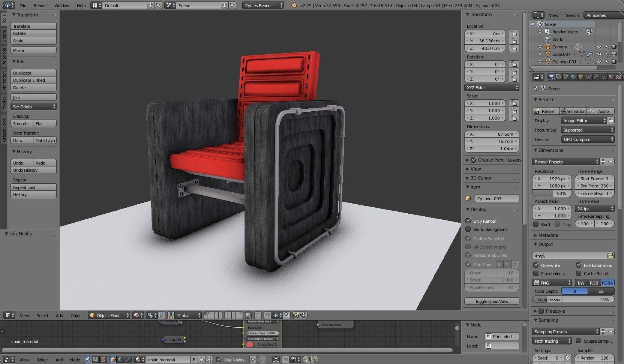The height and width of the screenshot is (364, 624).
Task: Toggle Camera visibility eye icon in outliner
Action: coord(599,46)
